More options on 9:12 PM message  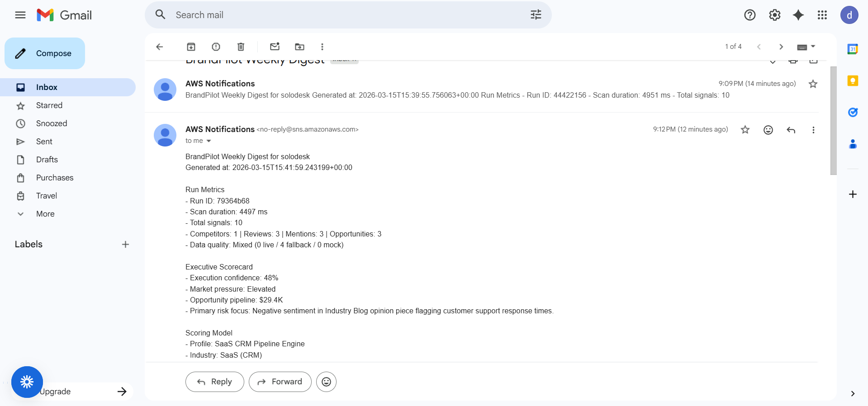click(813, 130)
